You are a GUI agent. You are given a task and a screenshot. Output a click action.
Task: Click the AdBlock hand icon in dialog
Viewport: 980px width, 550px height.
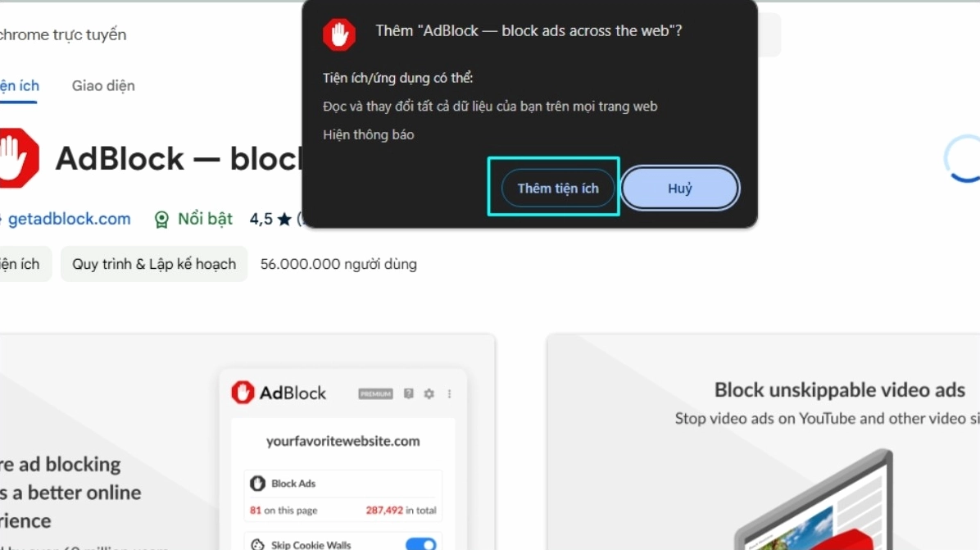[338, 34]
